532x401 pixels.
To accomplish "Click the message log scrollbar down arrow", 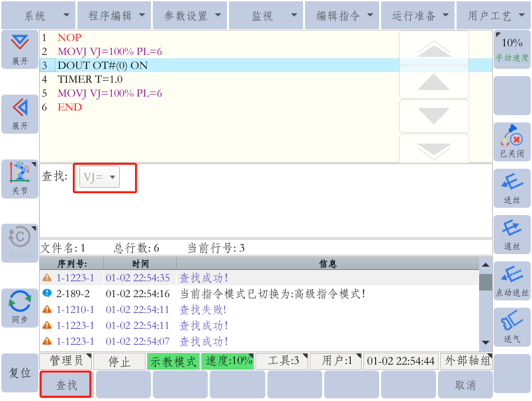I will (486, 343).
